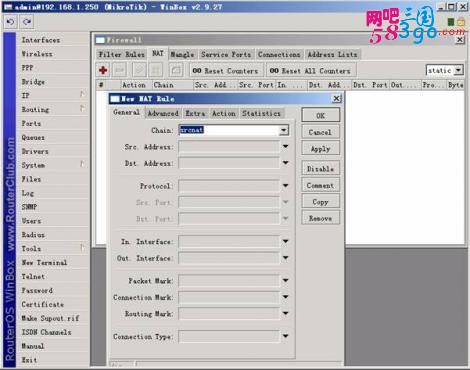Close the New NAT Rule dialog
This screenshot has height=370, width=470.
coord(337,98)
